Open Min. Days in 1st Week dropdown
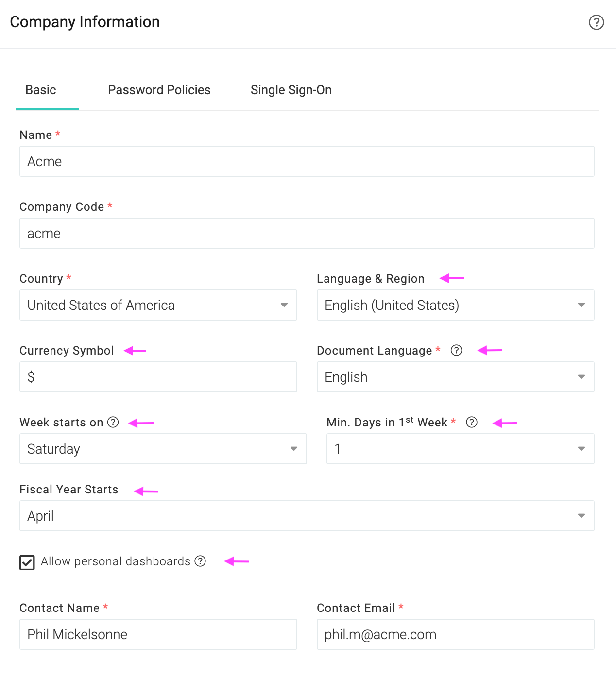Screen dimensions: 616x679 461,449
